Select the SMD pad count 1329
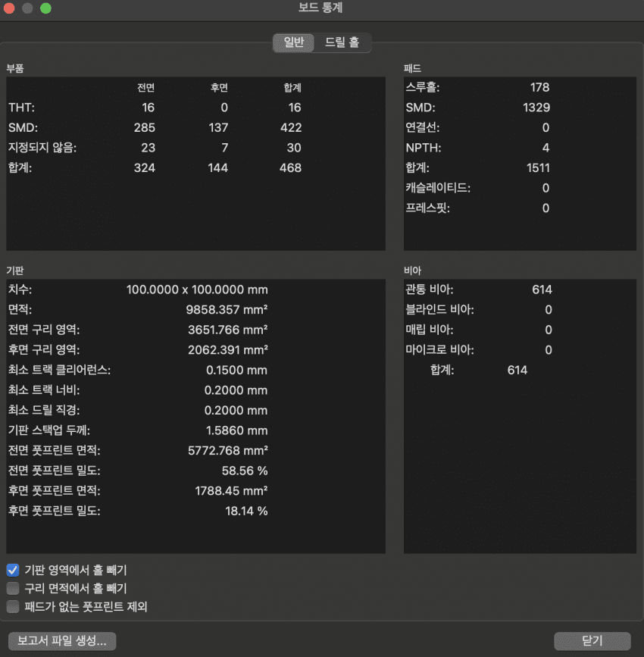The width and height of the screenshot is (644, 657). (536, 108)
